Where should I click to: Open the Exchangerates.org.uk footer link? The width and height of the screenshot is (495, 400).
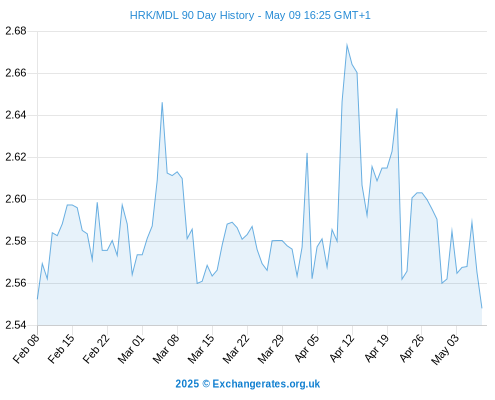pyautogui.click(x=266, y=384)
